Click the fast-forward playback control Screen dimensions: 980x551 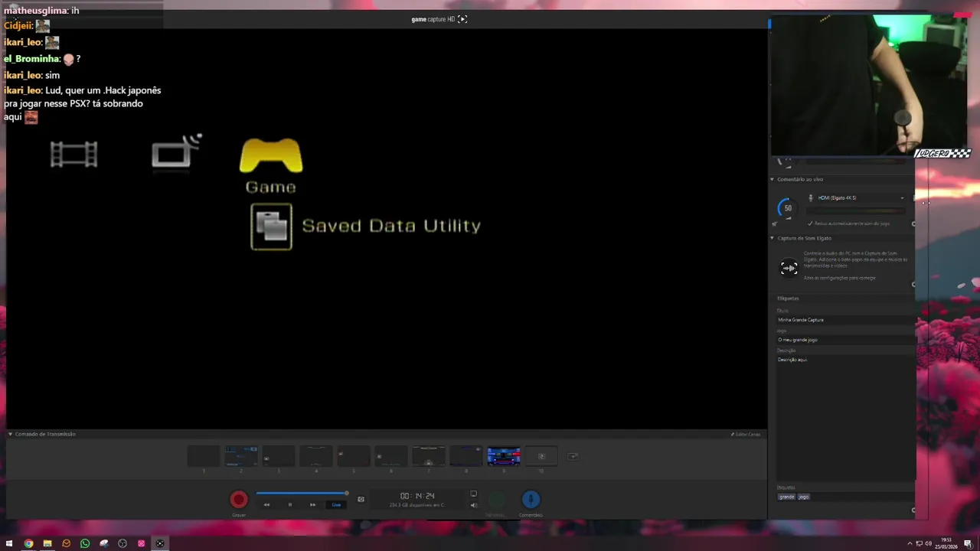click(312, 504)
